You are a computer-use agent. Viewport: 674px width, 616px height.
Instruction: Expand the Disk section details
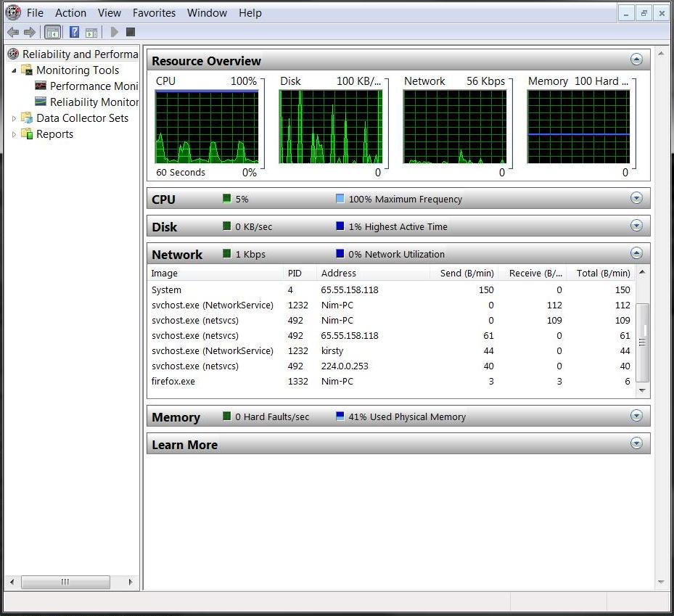click(x=636, y=226)
